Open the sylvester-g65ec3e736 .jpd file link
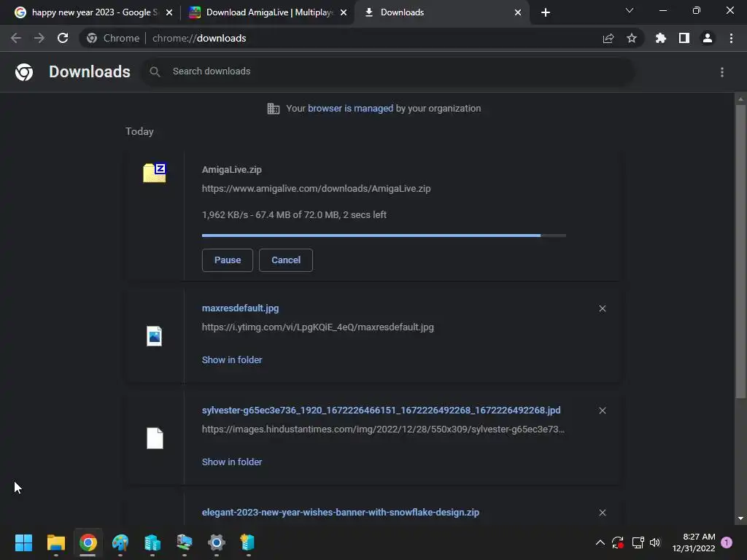 tap(381, 410)
